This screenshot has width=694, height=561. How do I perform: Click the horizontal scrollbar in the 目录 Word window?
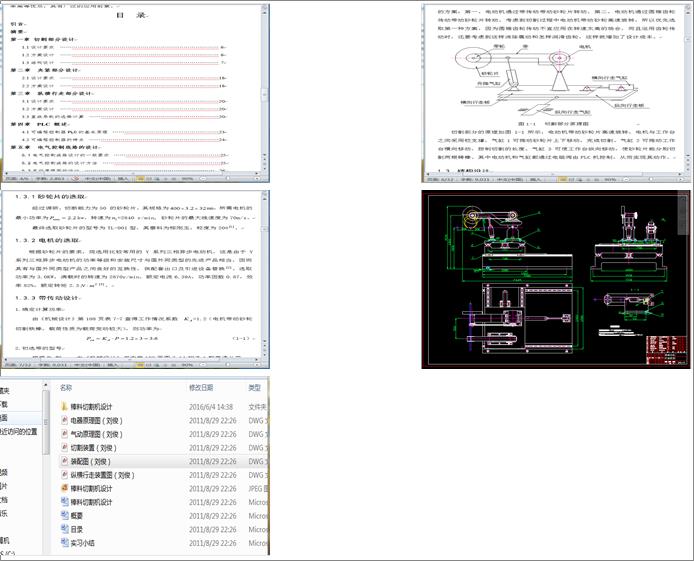coord(132,173)
